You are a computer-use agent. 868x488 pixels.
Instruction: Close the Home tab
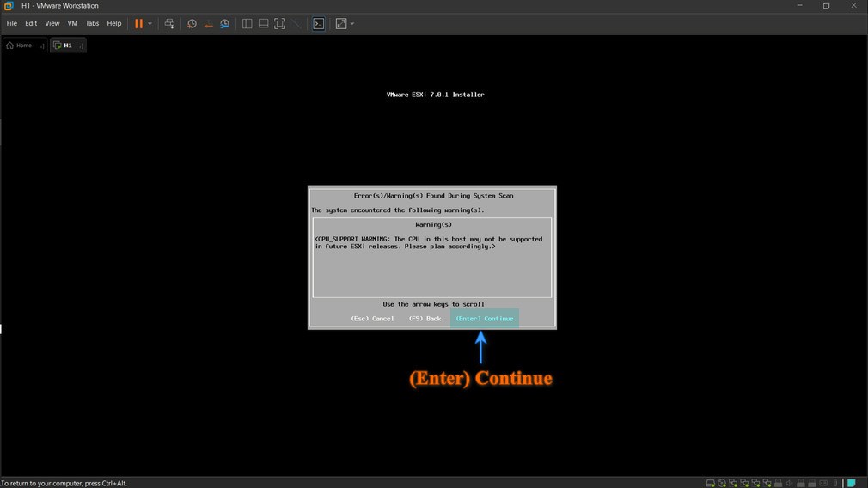[42, 46]
